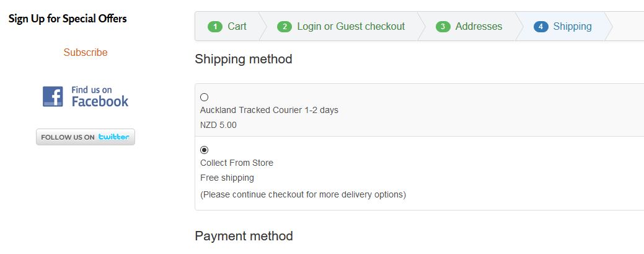
Task: Click the Subscribe link
Action: pyautogui.click(x=86, y=53)
